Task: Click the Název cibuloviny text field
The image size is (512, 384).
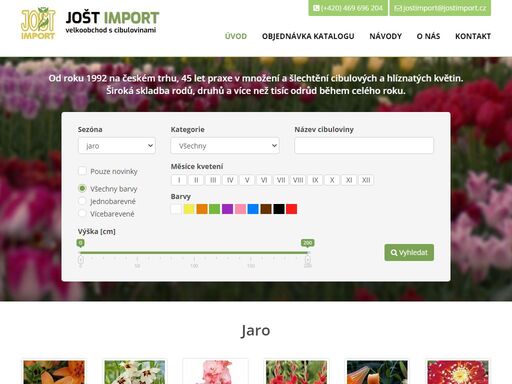Action: coord(364,146)
